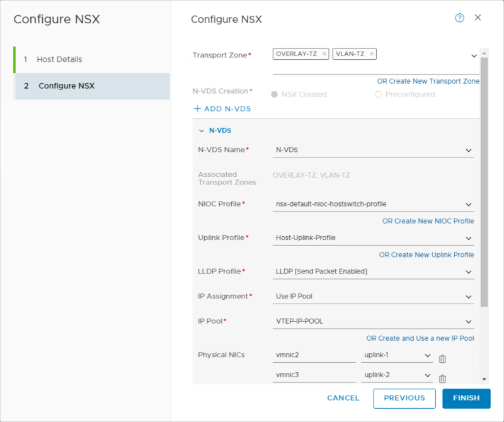504x422 pixels.
Task: Remove OVERLAY-TZ tag from Transport Zone
Action: click(x=324, y=54)
